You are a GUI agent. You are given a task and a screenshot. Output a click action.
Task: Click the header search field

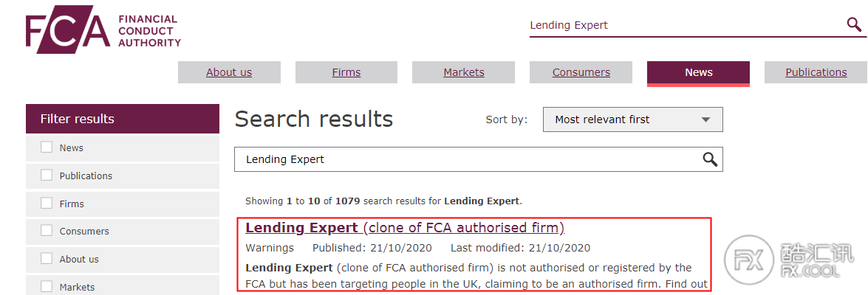click(686, 25)
